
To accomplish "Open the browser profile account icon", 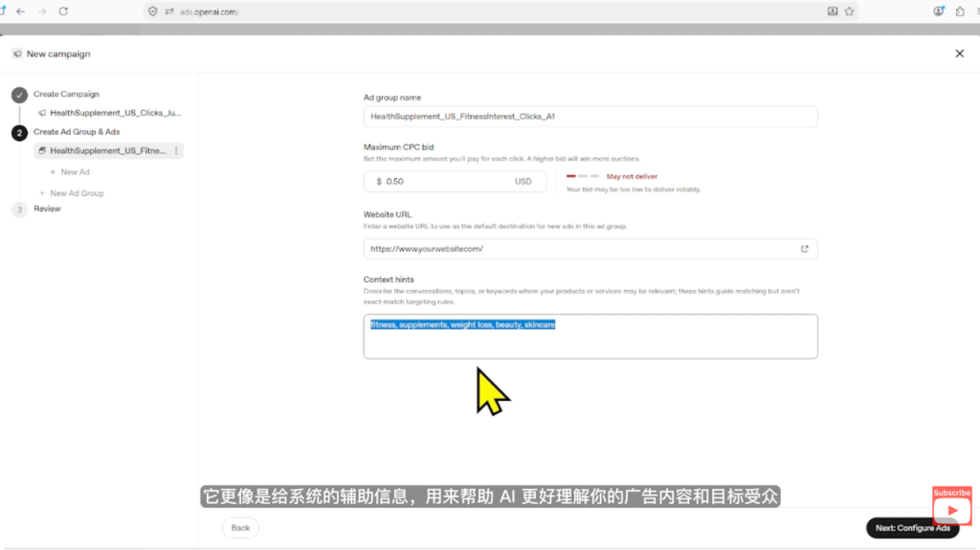I will pyautogui.click(x=939, y=11).
